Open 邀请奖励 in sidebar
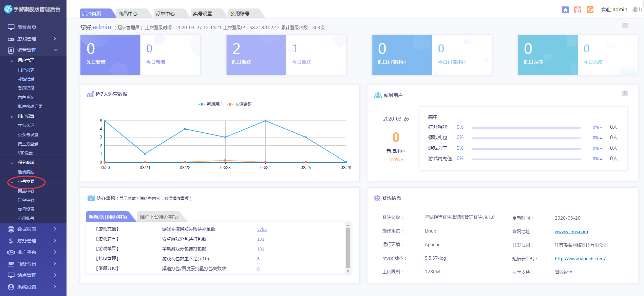Screen dimensions: 644x296 (x=26, y=172)
